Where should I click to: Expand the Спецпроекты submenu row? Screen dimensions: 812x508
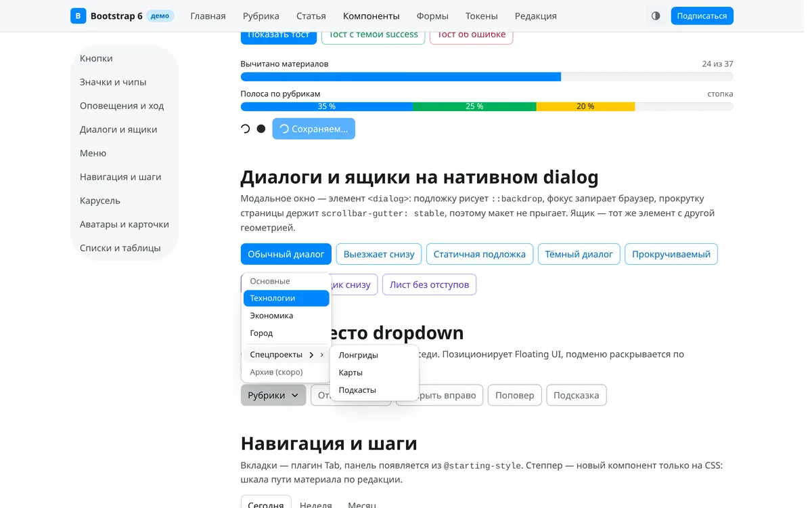[x=286, y=354]
